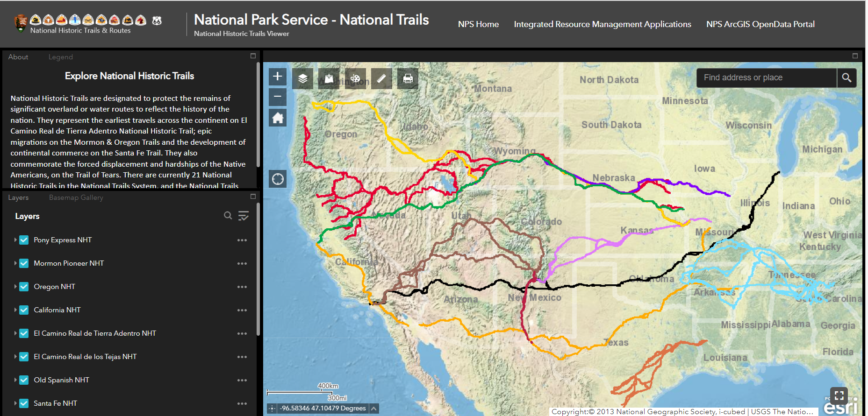Click the coordinates readout text

[323, 409]
